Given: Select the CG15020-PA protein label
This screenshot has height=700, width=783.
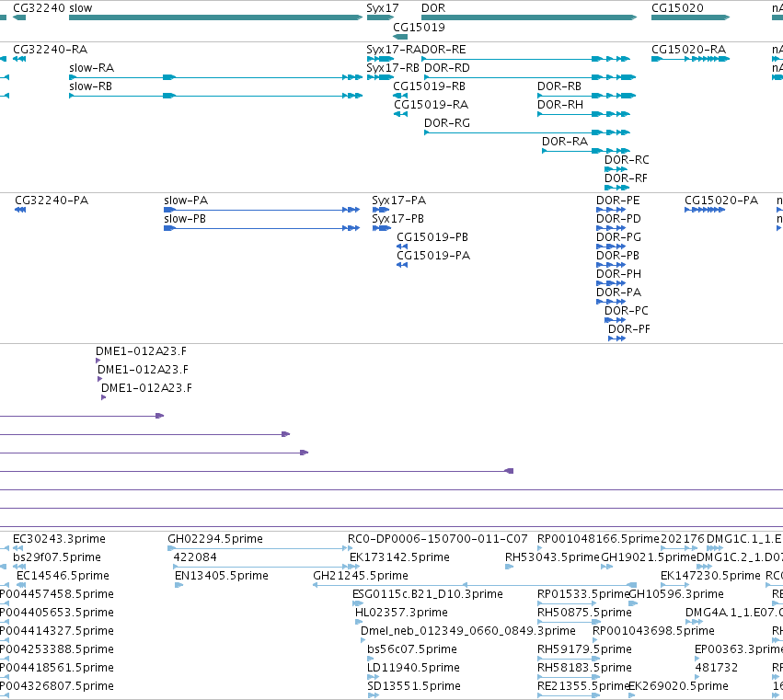Looking at the screenshot, I should (721, 201).
